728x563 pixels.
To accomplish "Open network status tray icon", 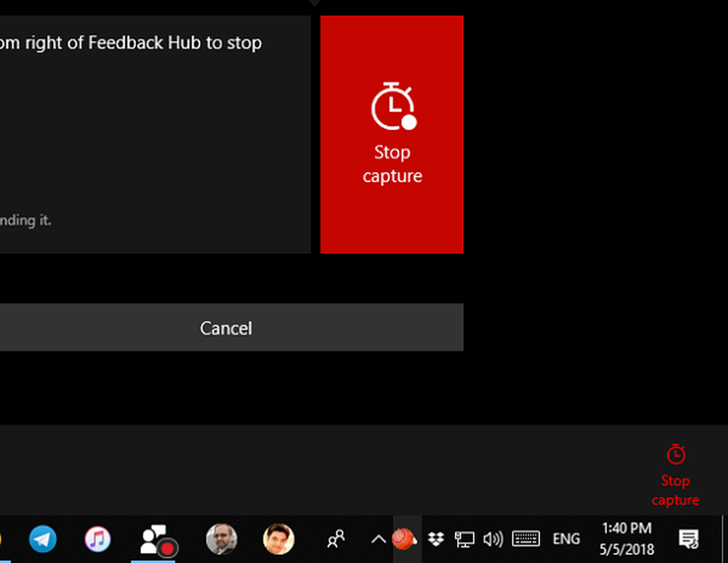I will coord(464,539).
